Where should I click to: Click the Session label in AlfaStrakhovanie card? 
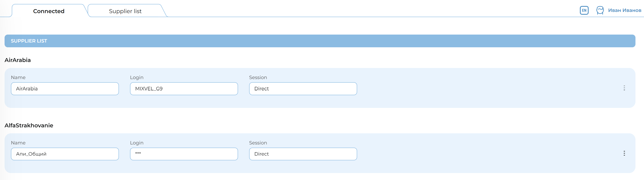click(x=258, y=143)
